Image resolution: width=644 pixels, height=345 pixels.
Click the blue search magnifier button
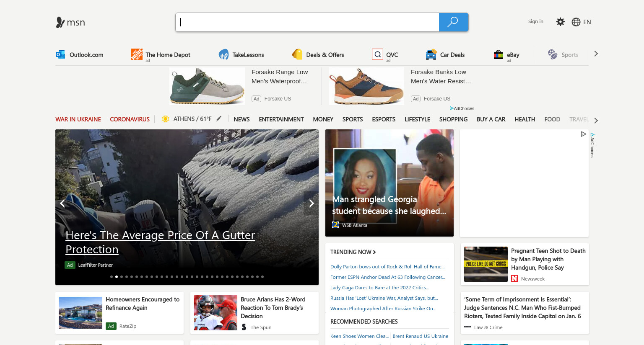(453, 22)
